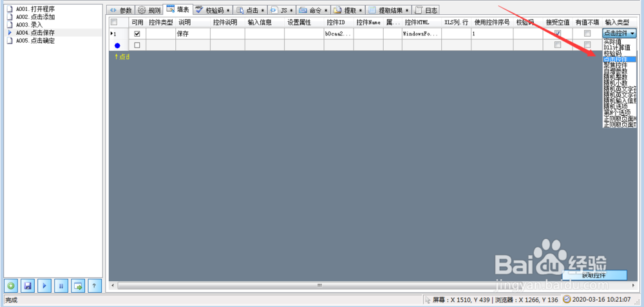The height and width of the screenshot is (307, 644).
Task: Toggle 有值不填 checkbox in the new row
Action: pos(587,44)
